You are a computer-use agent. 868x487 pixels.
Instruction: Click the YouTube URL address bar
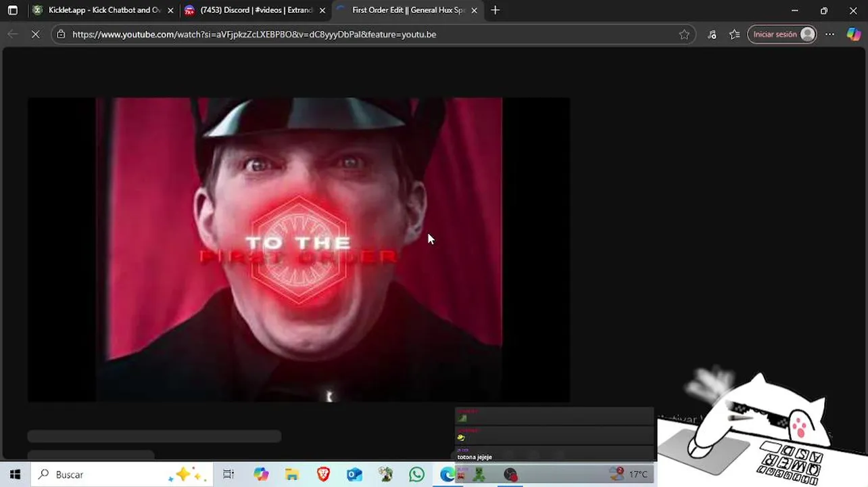373,34
